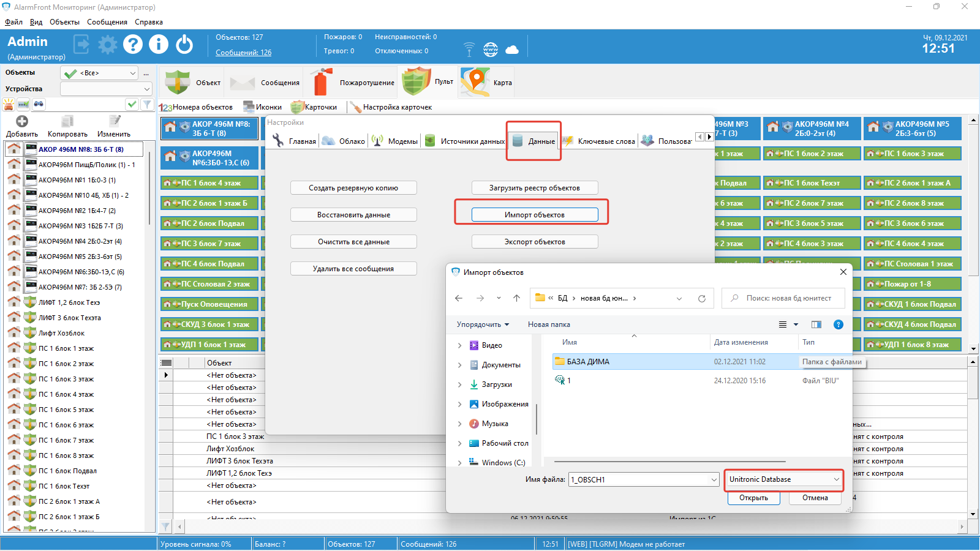Image resolution: width=980 pixels, height=551 pixels.
Task: Click the question mark help icon in header
Action: (x=133, y=44)
